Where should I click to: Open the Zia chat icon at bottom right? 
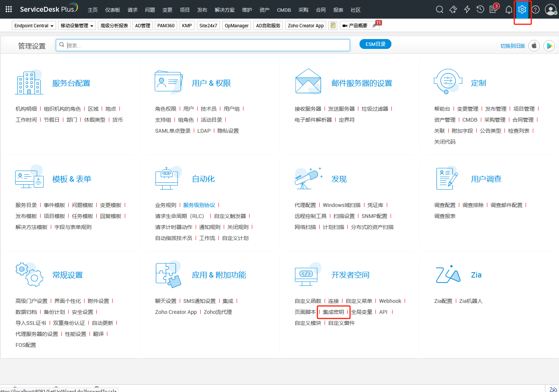tap(553, 389)
